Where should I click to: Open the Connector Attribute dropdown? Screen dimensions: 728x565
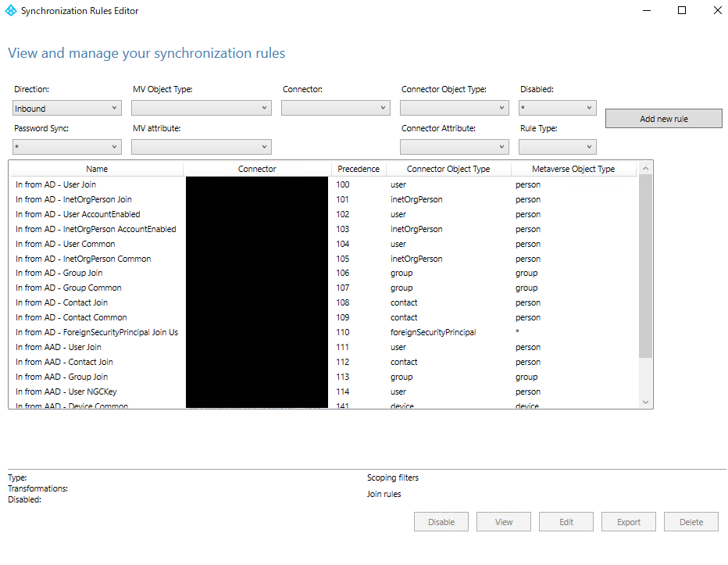tap(455, 147)
